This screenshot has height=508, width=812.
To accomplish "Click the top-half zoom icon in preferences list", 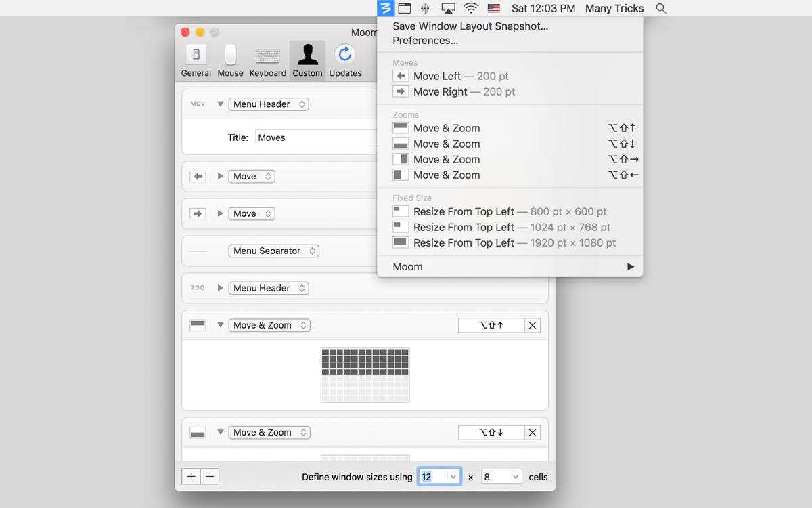I will tap(198, 325).
